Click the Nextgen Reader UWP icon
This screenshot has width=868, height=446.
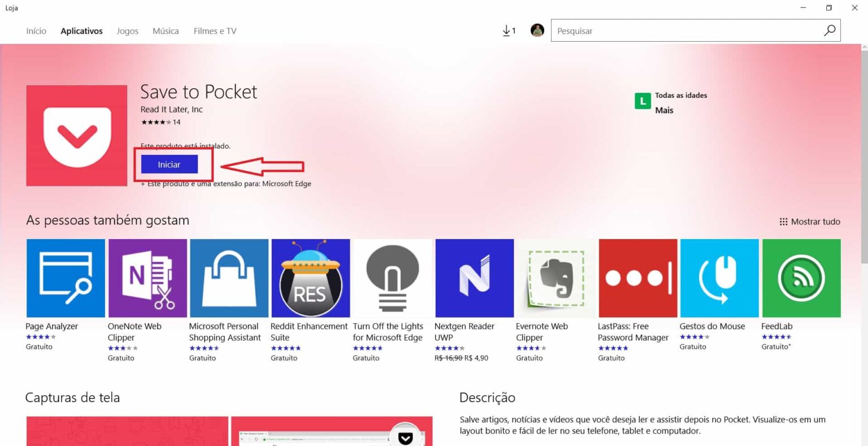click(x=474, y=278)
